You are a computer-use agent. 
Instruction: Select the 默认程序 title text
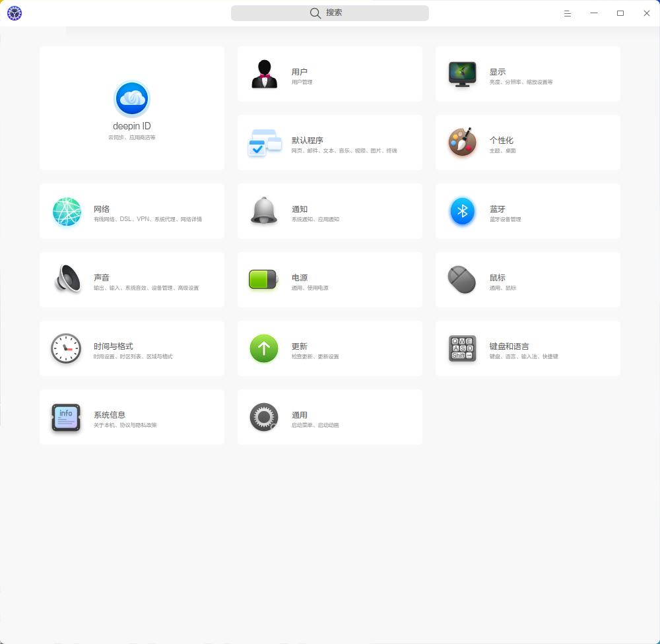[308, 141]
